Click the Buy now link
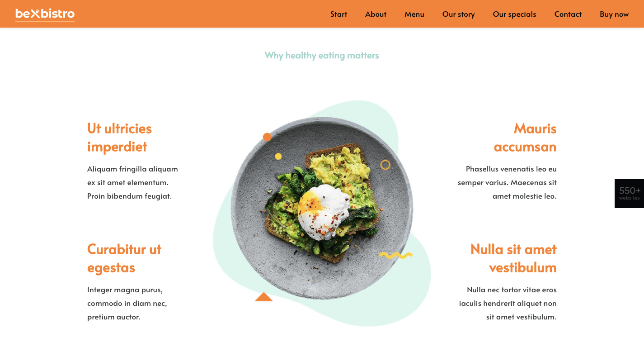Image resolution: width=644 pixels, height=357 pixels. pyautogui.click(x=614, y=14)
